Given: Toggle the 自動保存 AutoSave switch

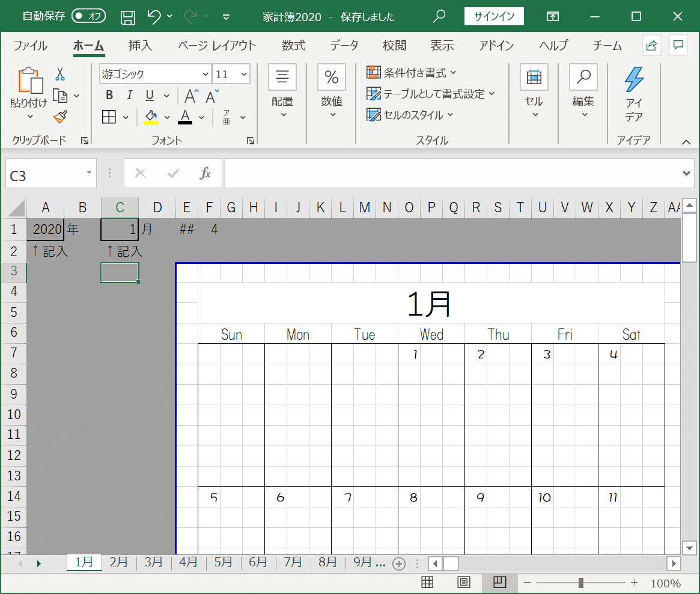Looking at the screenshot, I should 88,16.
